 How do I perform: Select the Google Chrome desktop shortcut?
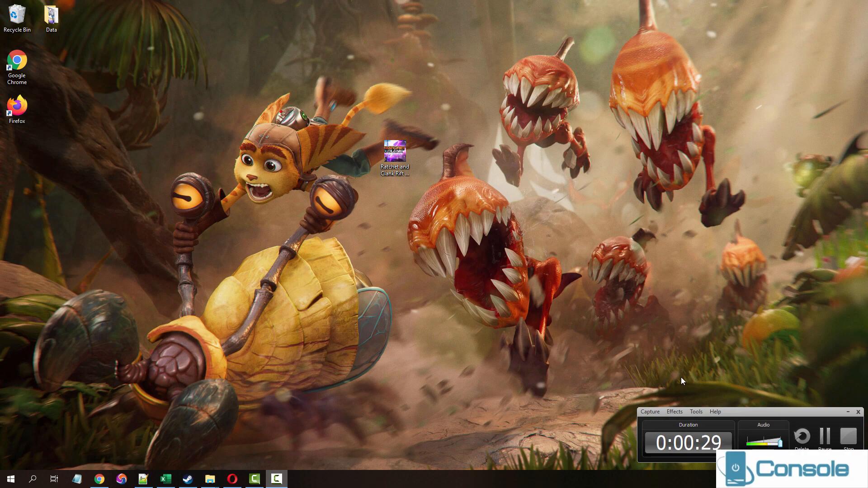tap(17, 67)
